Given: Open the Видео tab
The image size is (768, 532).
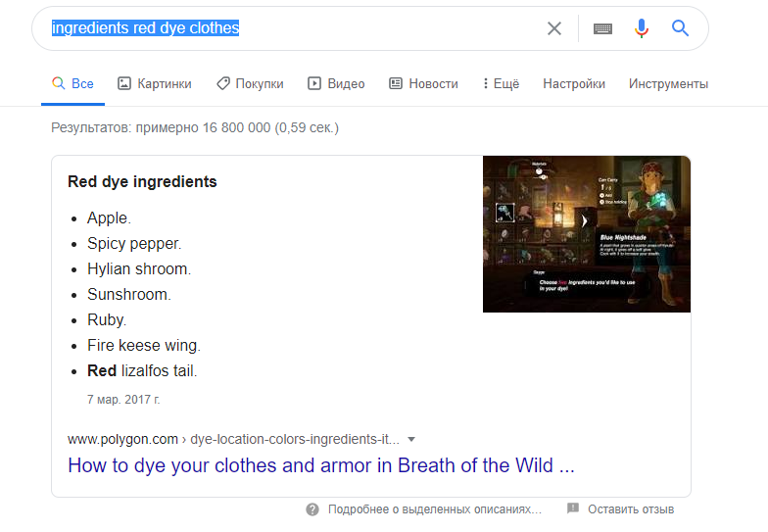Looking at the screenshot, I should [x=336, y=84].
